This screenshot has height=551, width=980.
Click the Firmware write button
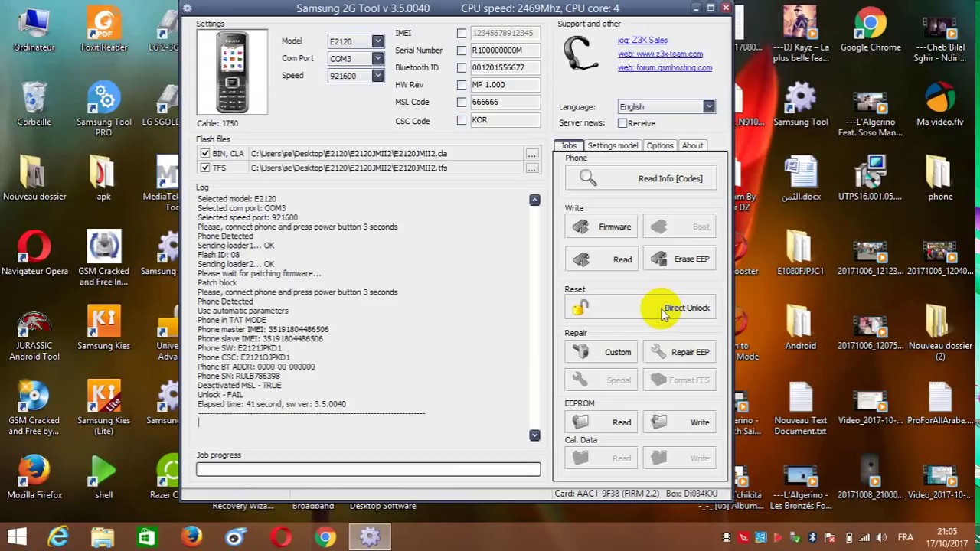(601, 227)
